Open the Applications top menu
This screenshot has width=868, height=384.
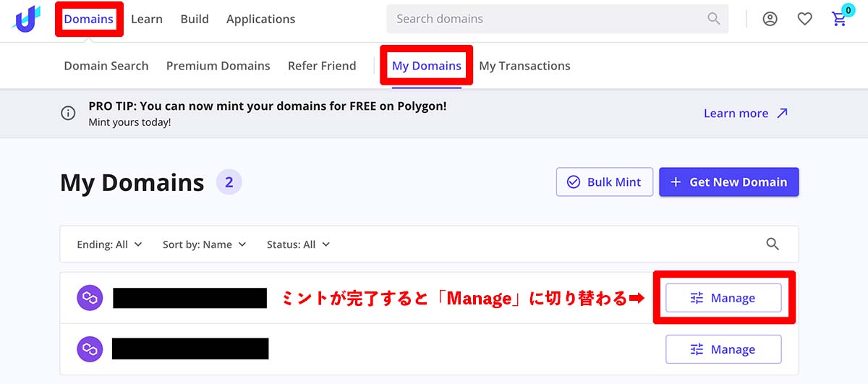coord(260,19)
